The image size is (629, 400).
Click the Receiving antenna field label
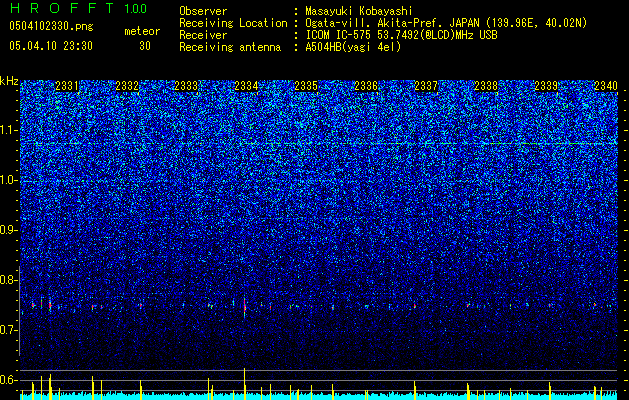tap(230, 47)
